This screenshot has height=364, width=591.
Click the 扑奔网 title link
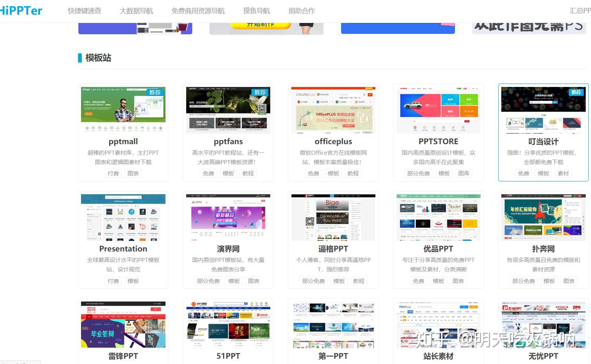click(543, 249)
